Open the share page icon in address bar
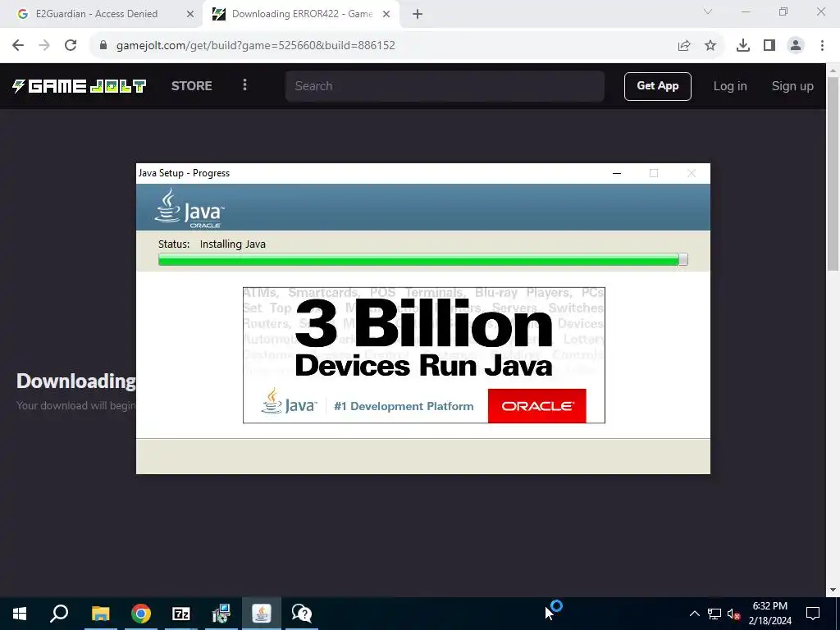The width and height of the screenshot is (840, 630). point(684,46)
